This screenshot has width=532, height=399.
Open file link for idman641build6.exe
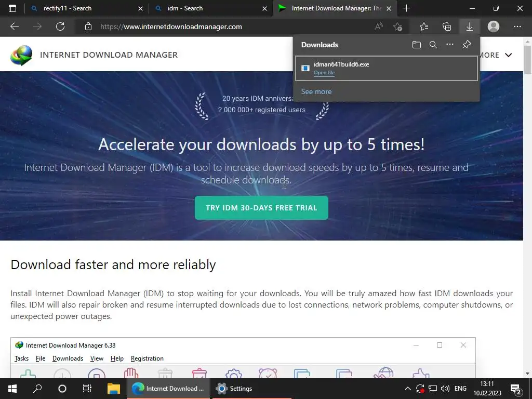pos(324,73)
